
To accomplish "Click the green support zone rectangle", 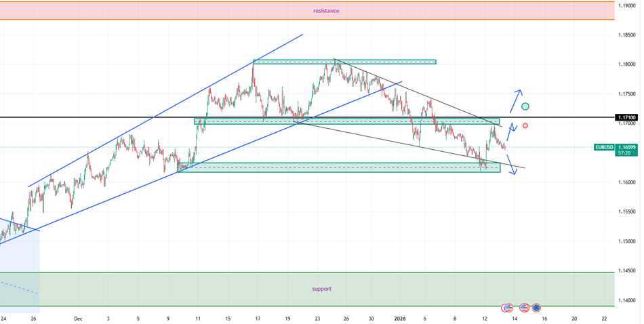I will (307, 289).
